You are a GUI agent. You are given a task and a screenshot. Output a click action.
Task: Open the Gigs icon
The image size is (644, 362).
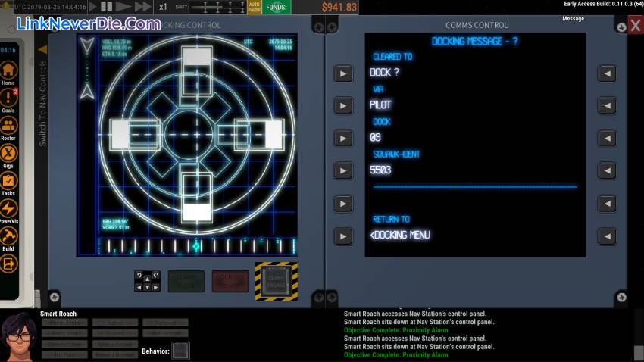coord(8,153)
